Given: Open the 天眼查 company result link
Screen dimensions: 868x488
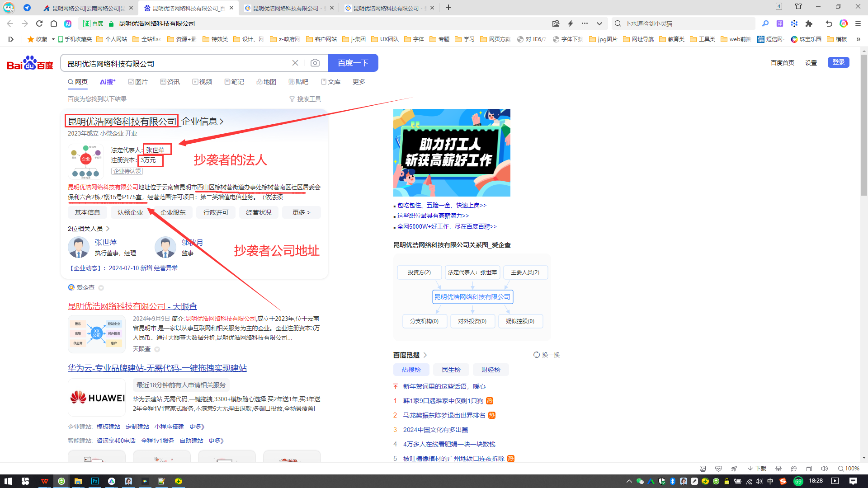Looking at the screenshot, I should tap(132, 306).
